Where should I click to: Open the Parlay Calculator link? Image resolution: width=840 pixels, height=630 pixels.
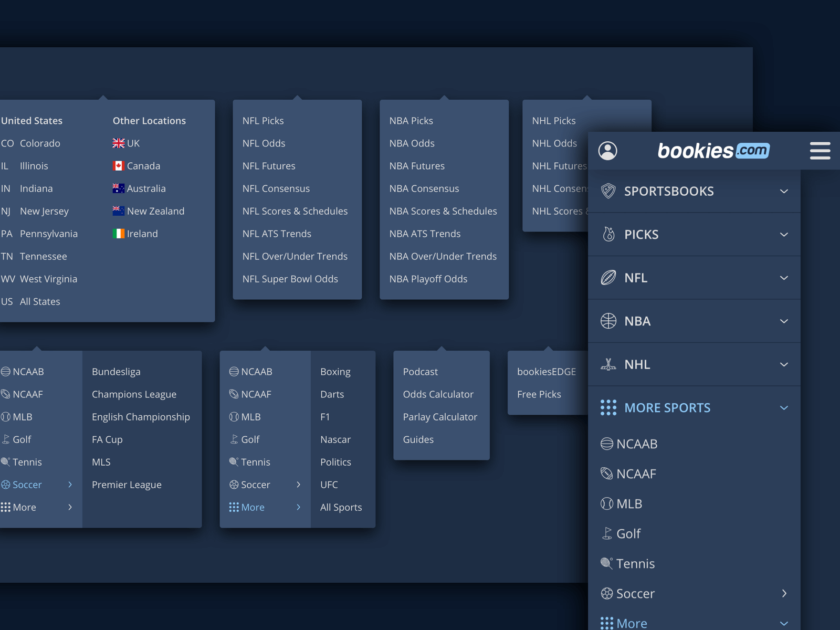click(x=440, y=417)
